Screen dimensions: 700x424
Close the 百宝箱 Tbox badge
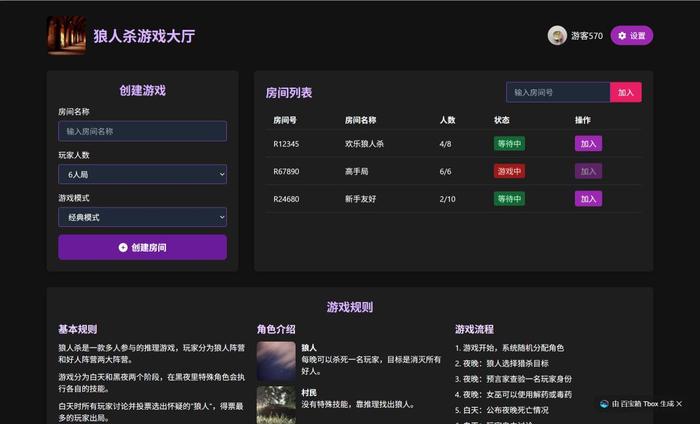click(679, 403)
